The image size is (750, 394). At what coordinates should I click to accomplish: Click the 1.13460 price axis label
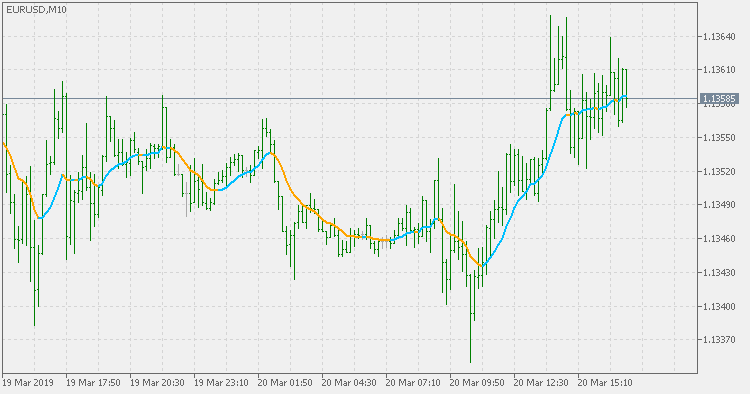click(x=719, y=239)
